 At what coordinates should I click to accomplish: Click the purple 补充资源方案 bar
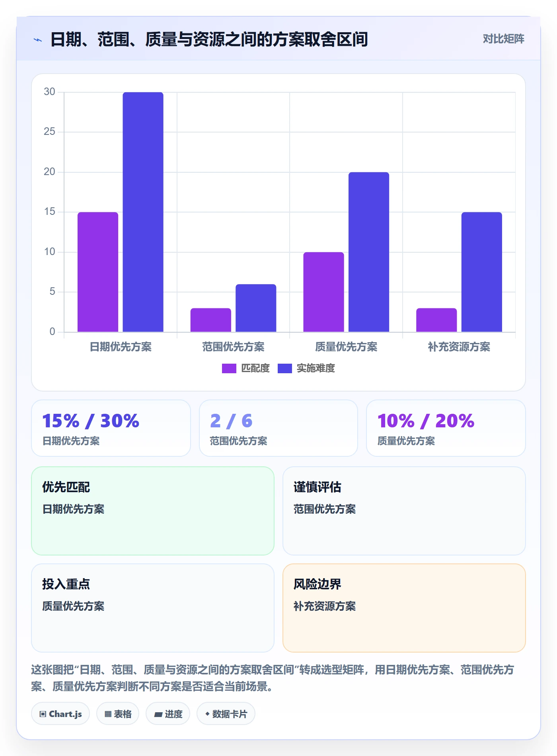436,320
